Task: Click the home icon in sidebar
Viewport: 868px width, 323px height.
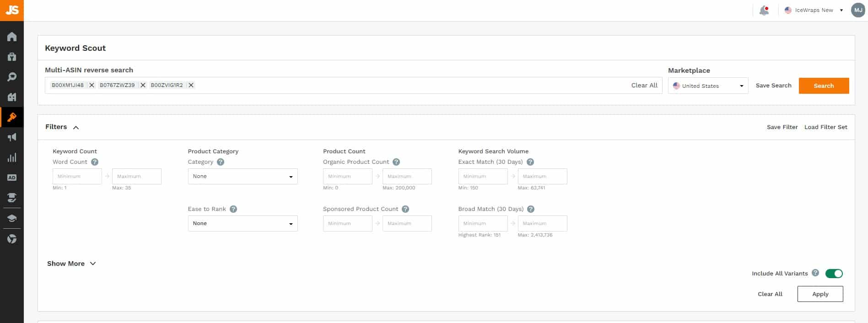Action: 12,37
